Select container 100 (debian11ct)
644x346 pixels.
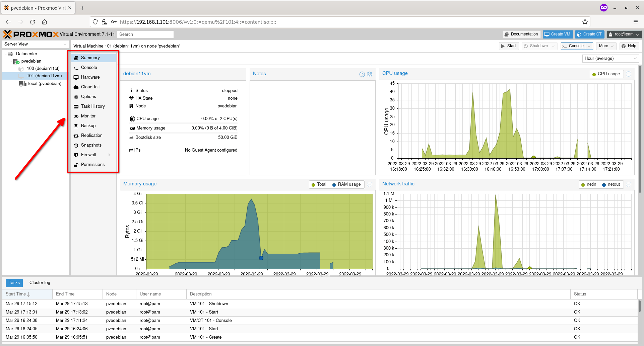click(x=43, y=69)
